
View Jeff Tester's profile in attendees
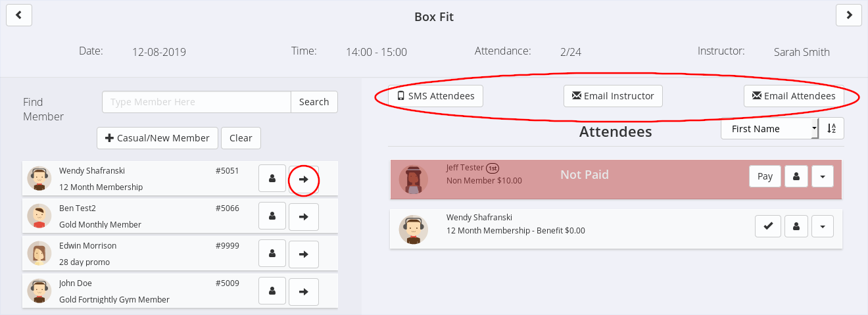click(796, 176)
